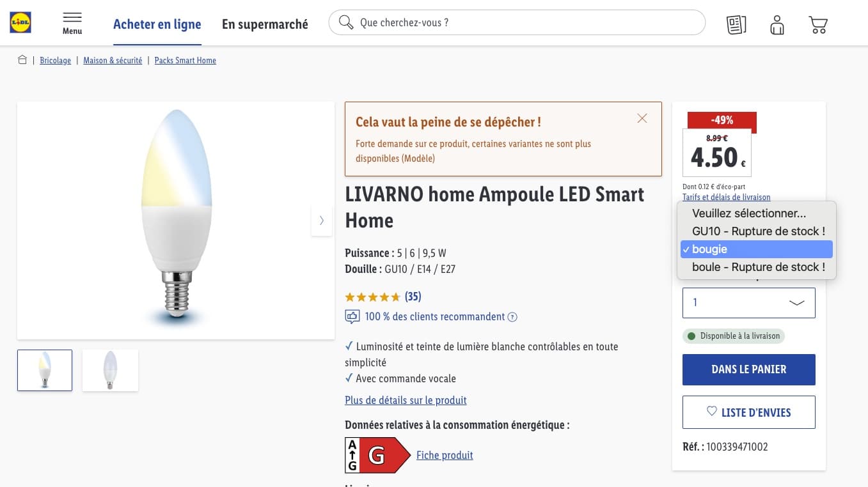Select the second product thumbnail
Image resolution: width=868 pixels, height=487 pixels.
(x=110, y=370)
